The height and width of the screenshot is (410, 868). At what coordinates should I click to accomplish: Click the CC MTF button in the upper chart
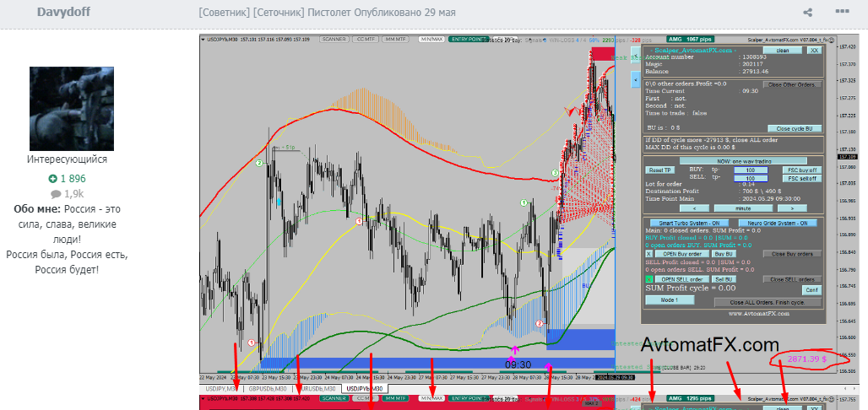(x=367, y=40)
